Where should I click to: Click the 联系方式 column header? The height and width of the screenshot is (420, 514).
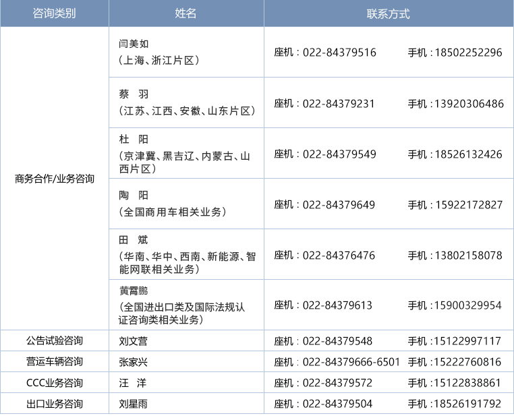[388, 13]
